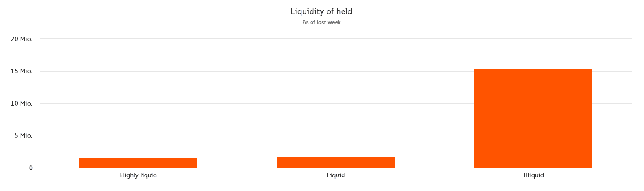Click the 10 Mio. y-axis label

point(21,103)
